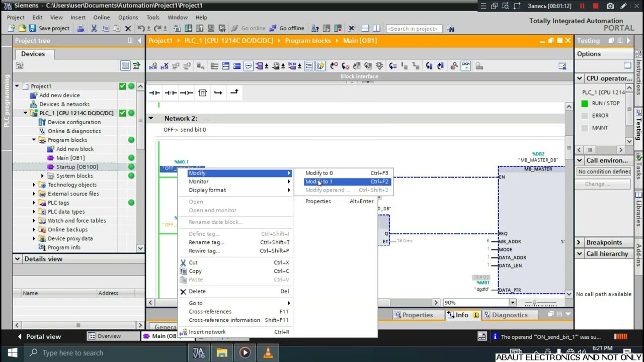
Task: Click the Windows taskbar search box
Action: point(106,353)
